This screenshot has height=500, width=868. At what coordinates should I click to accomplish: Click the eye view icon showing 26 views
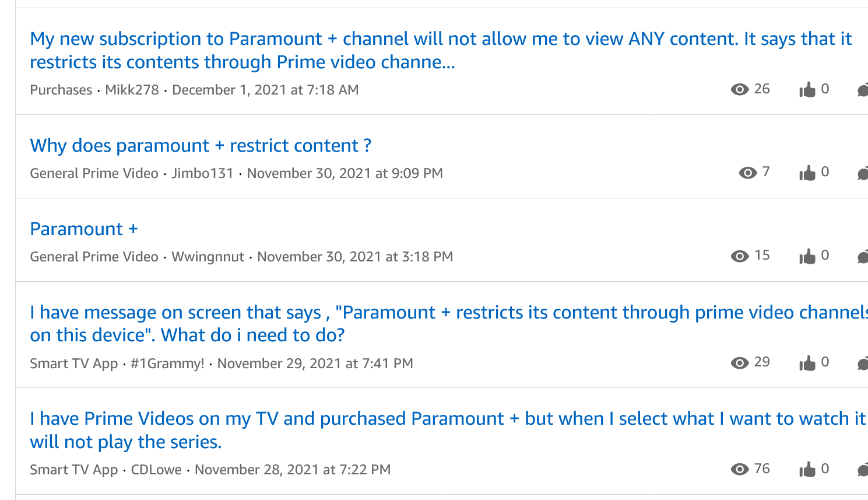point(740,89)
